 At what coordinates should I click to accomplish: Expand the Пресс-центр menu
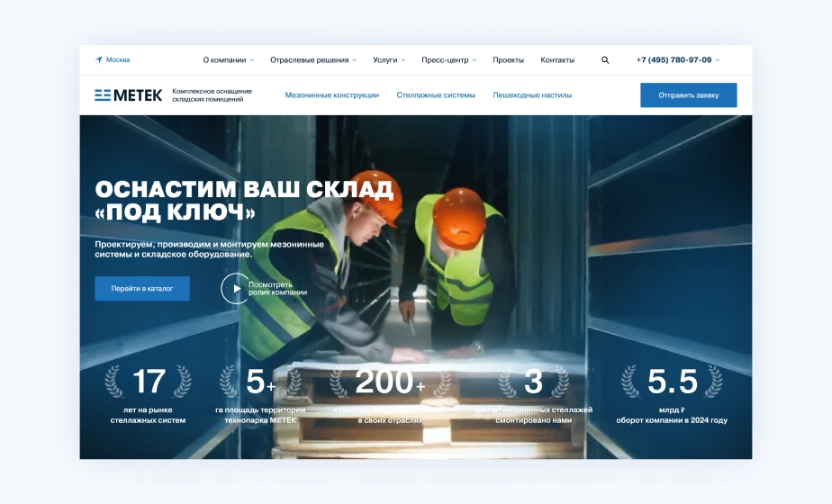click(x=448, y=60)
